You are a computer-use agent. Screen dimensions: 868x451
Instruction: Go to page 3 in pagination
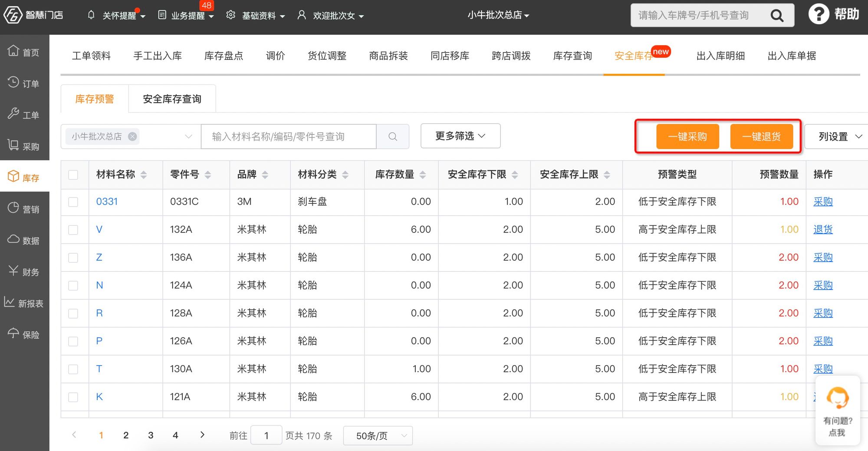(151, 435)
